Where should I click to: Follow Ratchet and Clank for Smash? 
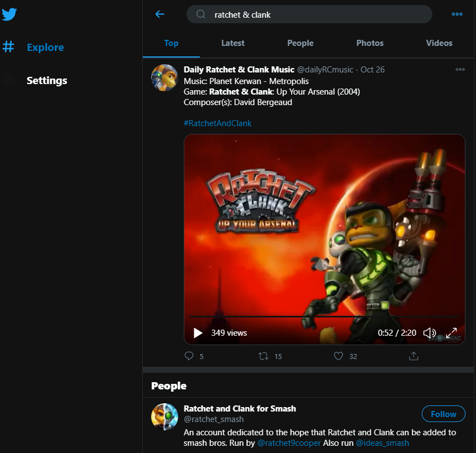tap(443, 414)
